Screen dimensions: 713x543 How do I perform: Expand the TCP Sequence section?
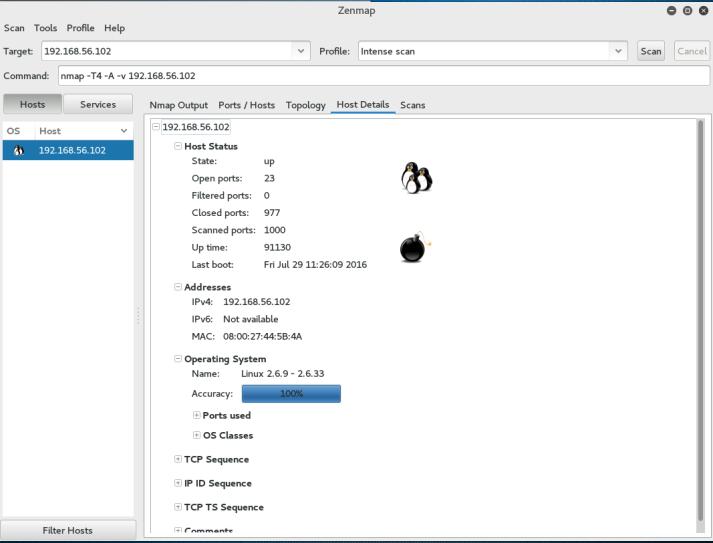point(178,459)
